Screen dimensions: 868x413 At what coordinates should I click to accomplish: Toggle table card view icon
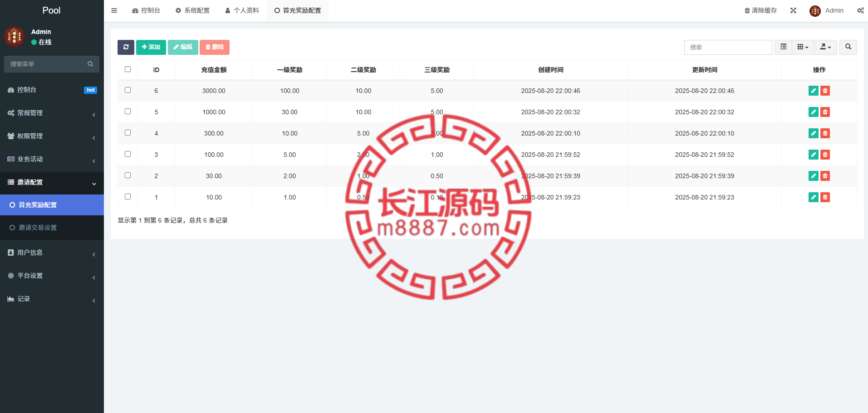tap(783, 47)
